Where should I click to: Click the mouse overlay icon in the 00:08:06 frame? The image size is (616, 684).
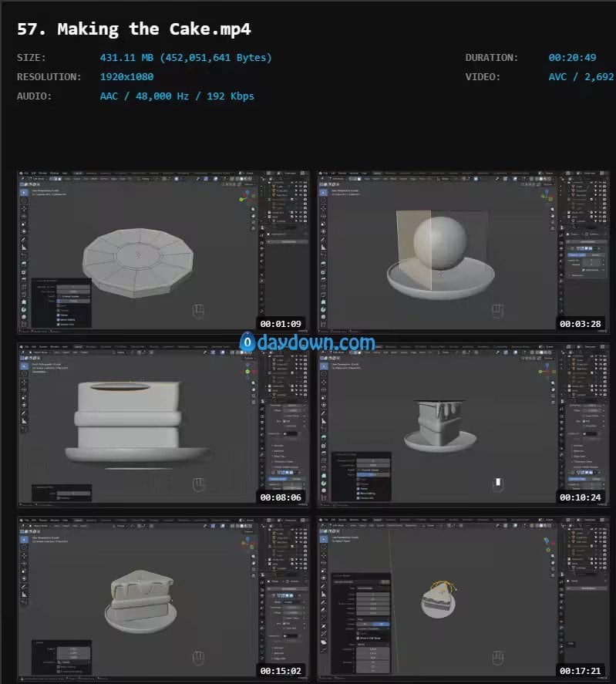[198, 484]
